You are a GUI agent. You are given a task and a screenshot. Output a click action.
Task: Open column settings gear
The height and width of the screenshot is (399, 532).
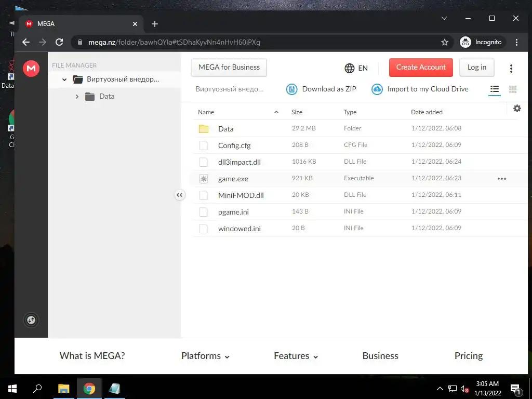[517, 108]
